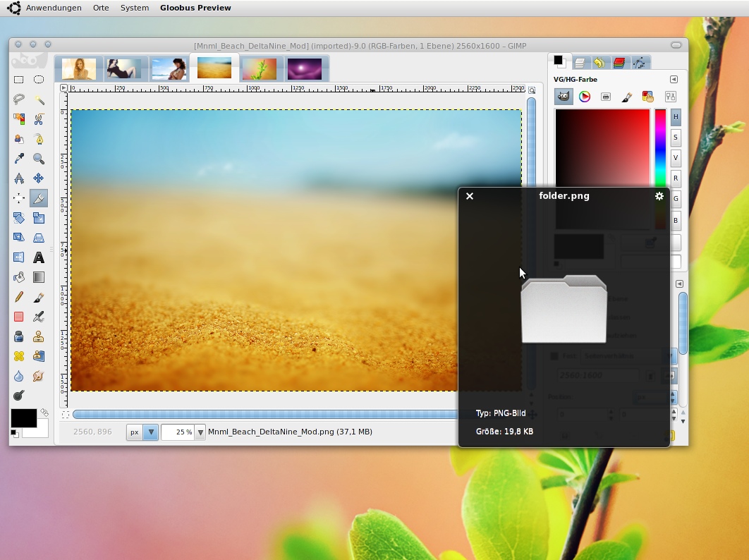The image size is (749, 560).
Task: Select the Text tool
Action: [39, 257]
